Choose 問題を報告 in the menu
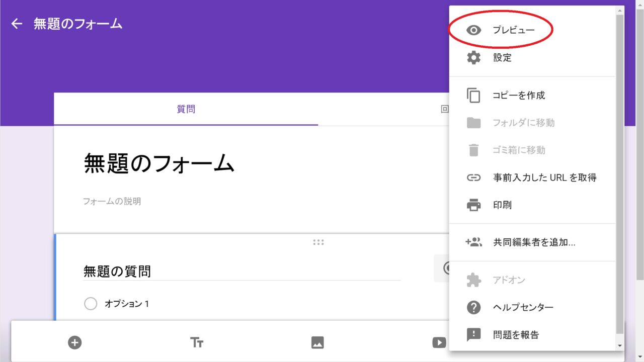This screenshot has width=644, height=362. click(516, 335)
